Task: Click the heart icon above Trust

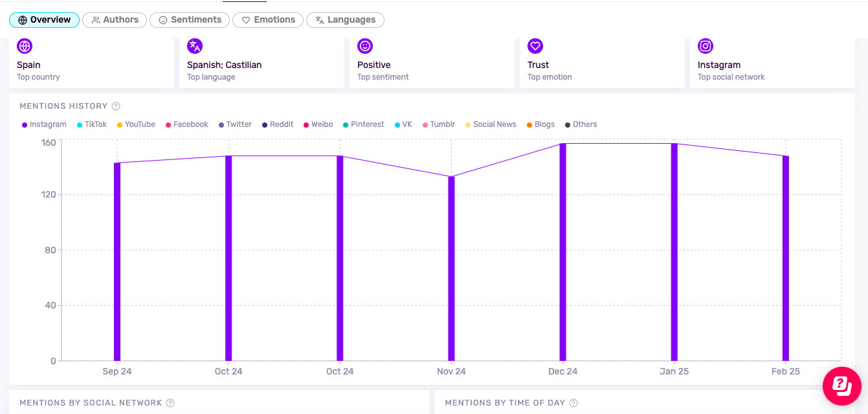Action: (535, 46)
